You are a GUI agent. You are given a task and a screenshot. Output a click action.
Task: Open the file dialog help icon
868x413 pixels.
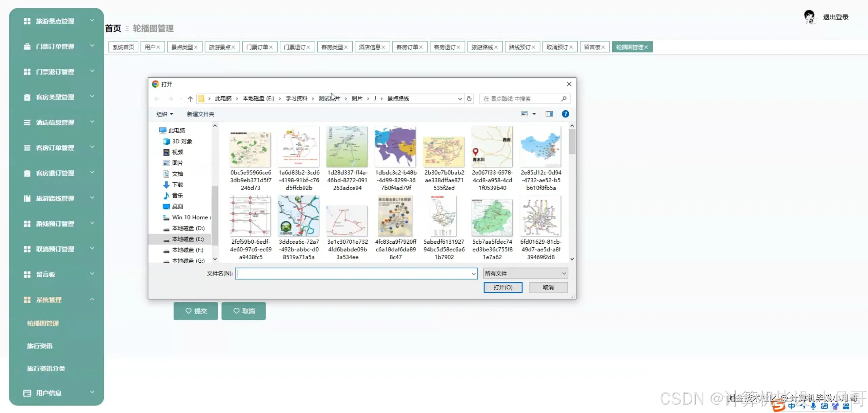tap(565, 114)
